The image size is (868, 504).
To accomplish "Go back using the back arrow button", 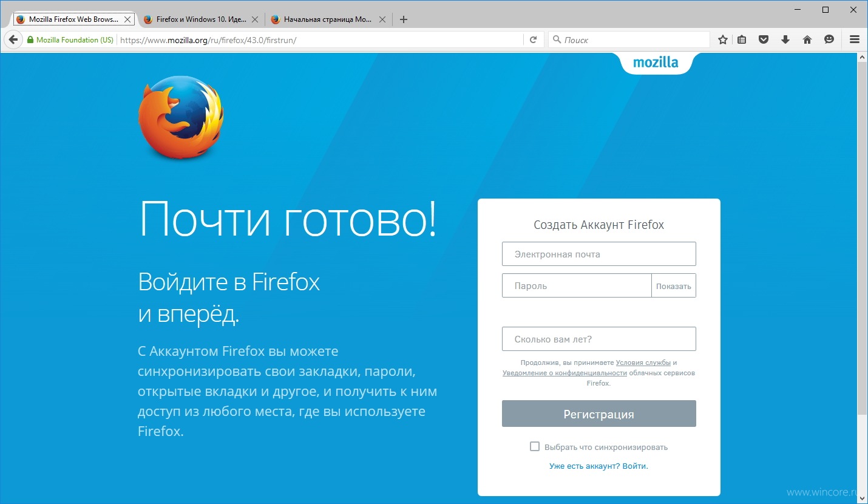I will (13, 39).
